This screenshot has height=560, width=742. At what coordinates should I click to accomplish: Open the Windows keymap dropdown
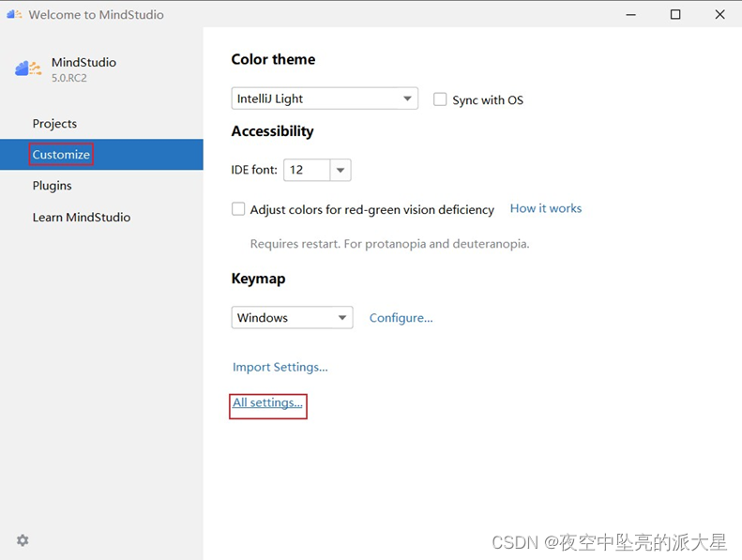(x=292, y=318)
